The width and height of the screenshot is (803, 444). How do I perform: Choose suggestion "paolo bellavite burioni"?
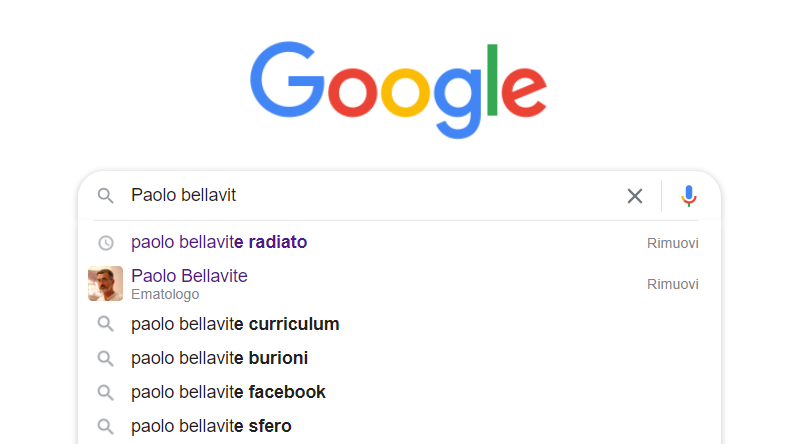tap(219, 358)
